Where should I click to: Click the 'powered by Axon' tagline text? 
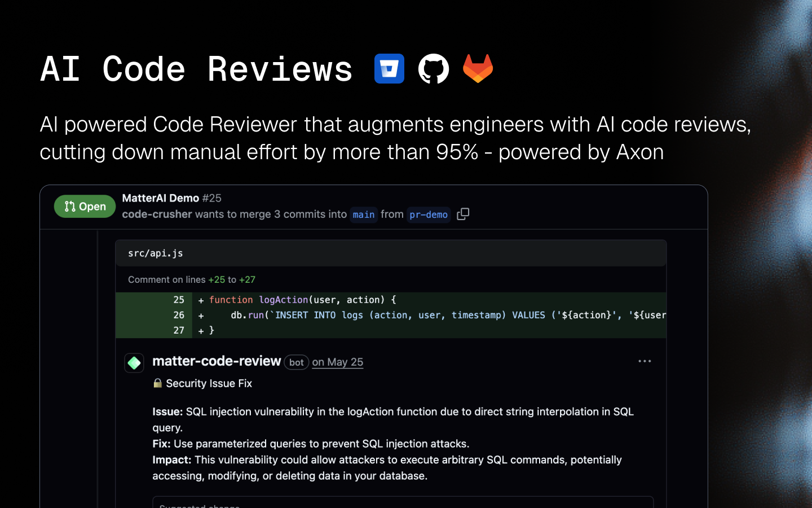[x=581, y=152]
